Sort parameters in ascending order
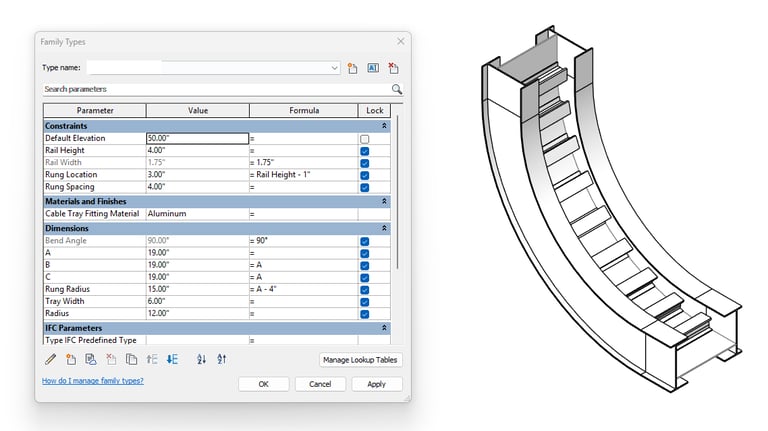Image resolution: width=768 pixels, height=431 pixels. pyautogui.click(x=201, y=359)
